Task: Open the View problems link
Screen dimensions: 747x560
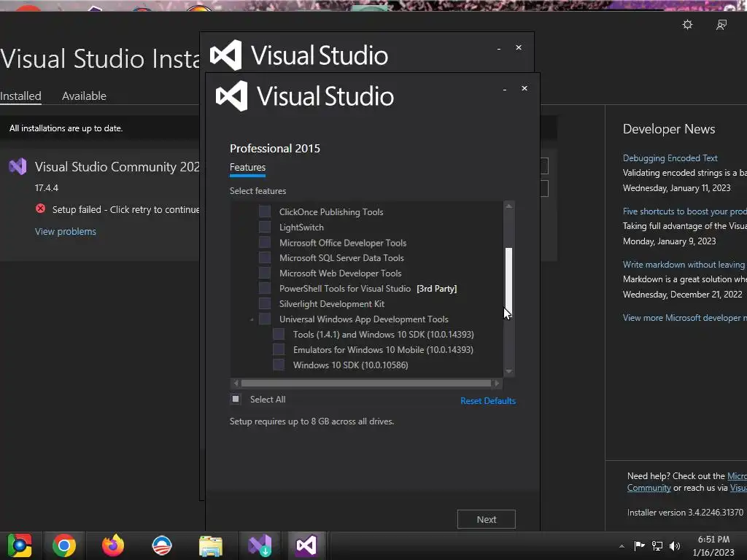Action: (x=65, y=231)
